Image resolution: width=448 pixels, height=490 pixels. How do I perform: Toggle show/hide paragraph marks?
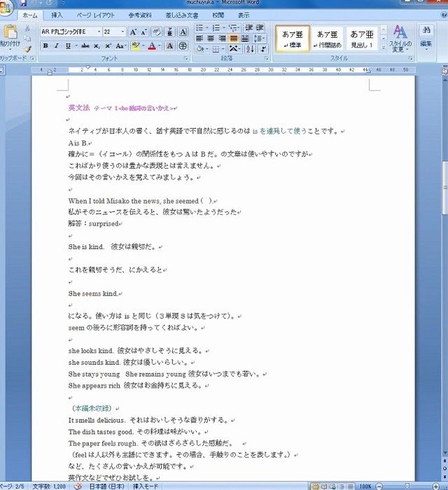coord(263,49)
